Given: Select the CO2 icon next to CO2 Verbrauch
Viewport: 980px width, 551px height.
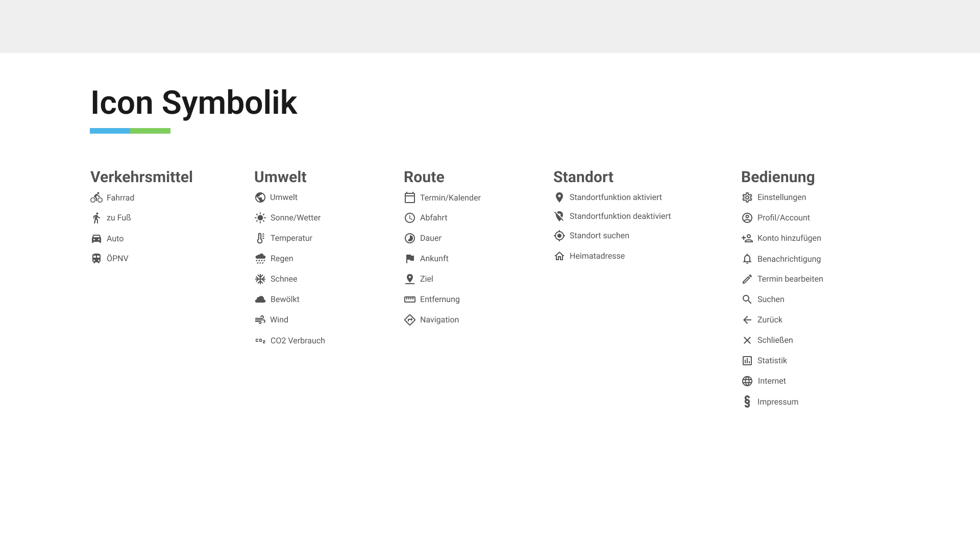Looking at the screenshot, I should [x=260, y=340].
